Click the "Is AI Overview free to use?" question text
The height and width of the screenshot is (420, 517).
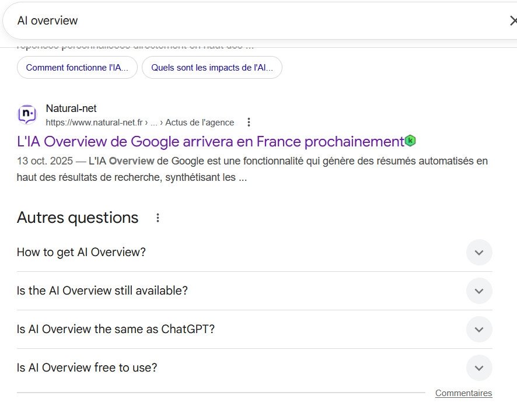(x=87, y=367)
